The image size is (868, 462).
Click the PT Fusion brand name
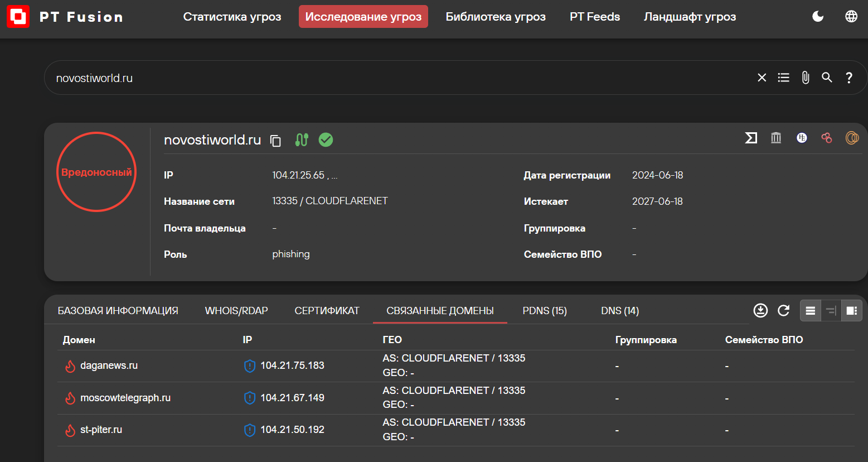81,17
